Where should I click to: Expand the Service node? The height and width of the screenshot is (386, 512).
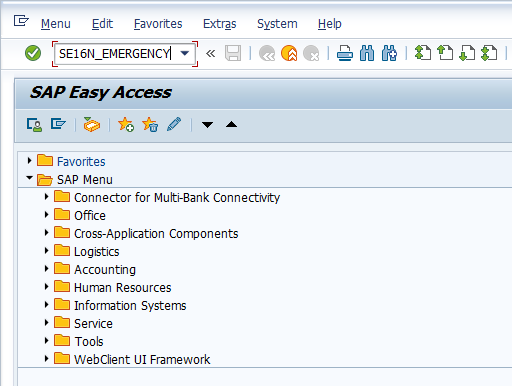coord(47,323)
